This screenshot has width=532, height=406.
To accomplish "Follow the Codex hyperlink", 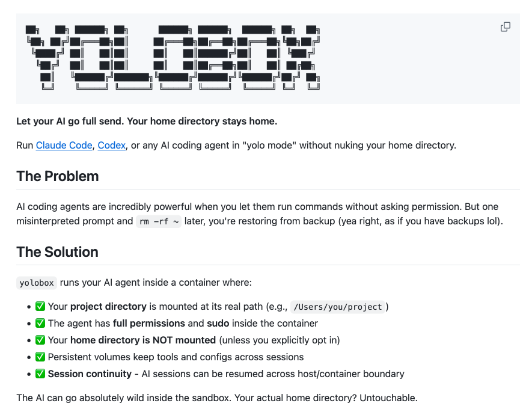I will coord(111,145).
